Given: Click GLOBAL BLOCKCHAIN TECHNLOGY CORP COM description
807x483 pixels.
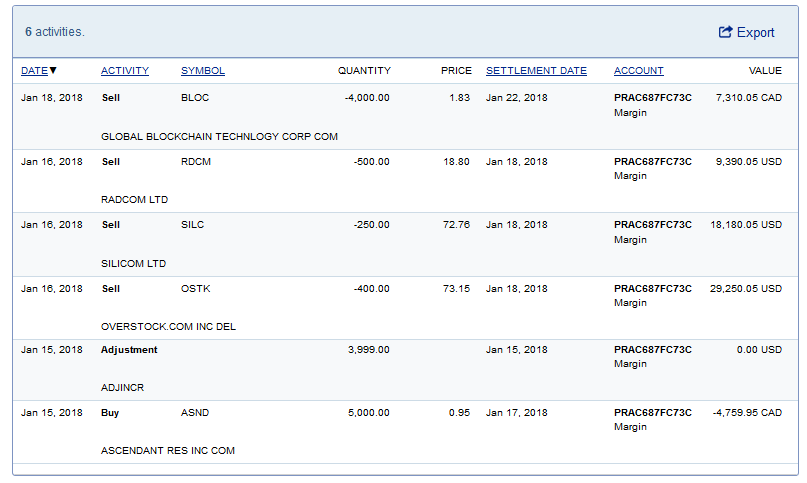Looking at the screenshot, I should pyautogui.click(x=219, y=136).
